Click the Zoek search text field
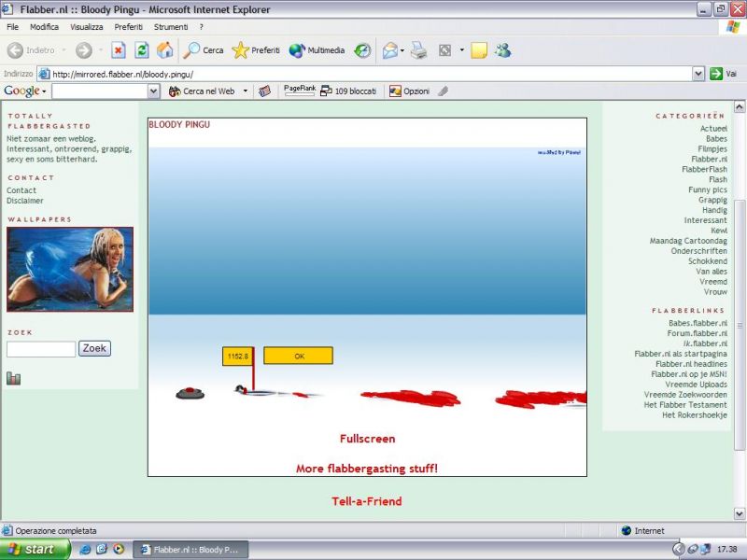Screen dimensions: 747x560 point(41,349)
